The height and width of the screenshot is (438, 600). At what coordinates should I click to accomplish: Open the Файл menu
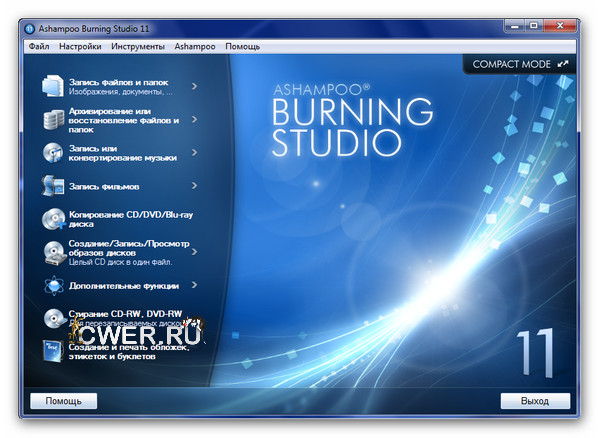40,46
